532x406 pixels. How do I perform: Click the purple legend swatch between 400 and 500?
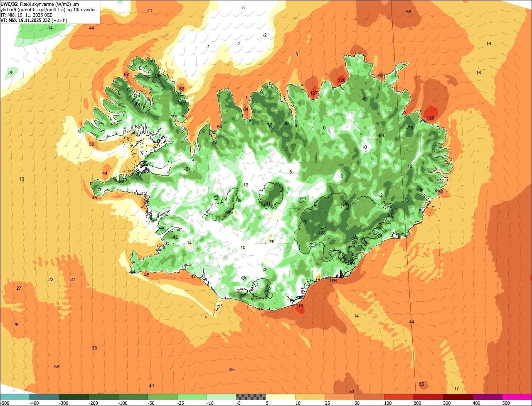487,397
